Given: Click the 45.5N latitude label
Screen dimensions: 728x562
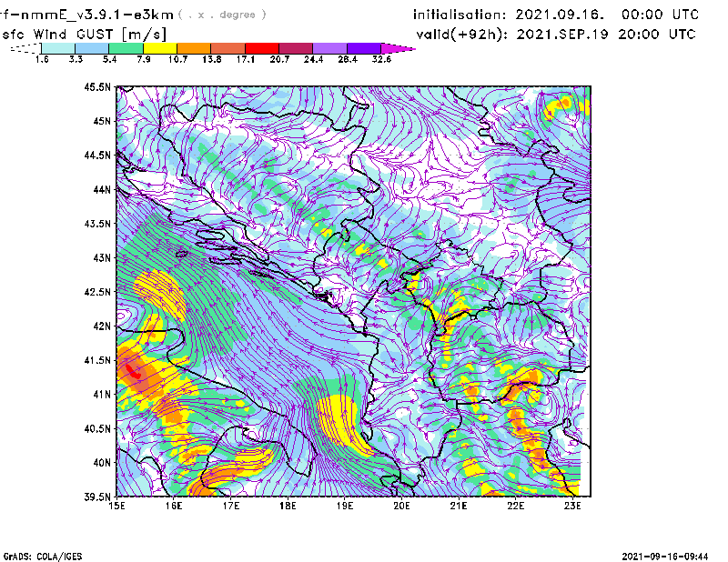Looking at the screenshot, I should click(x=97, y=86).
